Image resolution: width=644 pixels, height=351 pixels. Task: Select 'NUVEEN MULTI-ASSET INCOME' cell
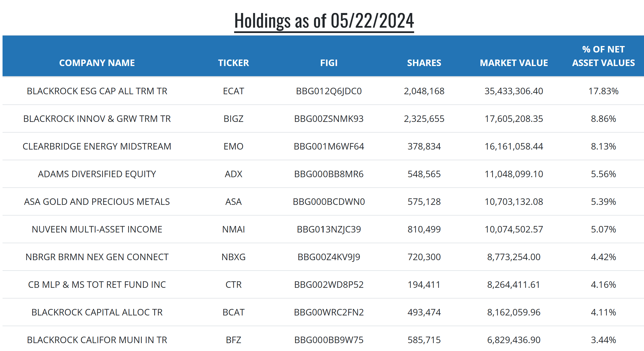click(97, 229)
